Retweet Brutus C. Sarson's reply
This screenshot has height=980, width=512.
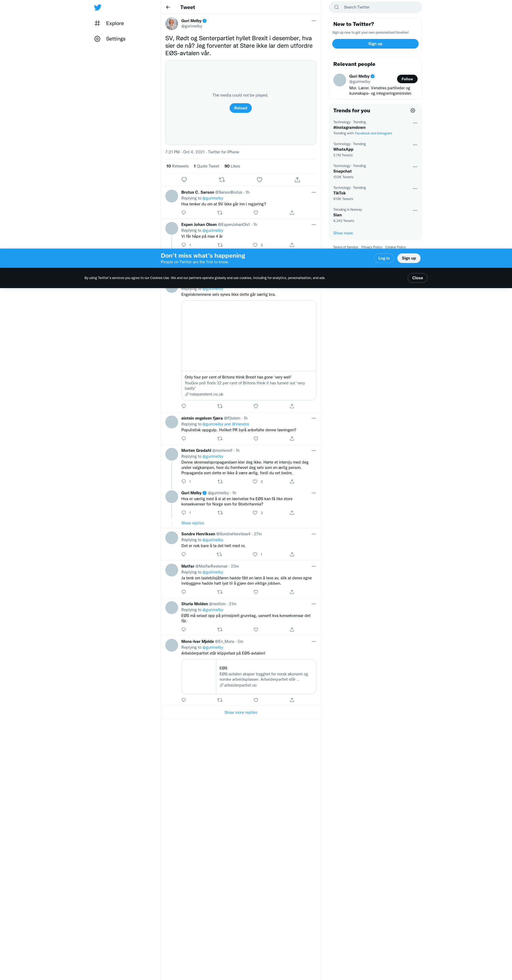pos(220,213)
